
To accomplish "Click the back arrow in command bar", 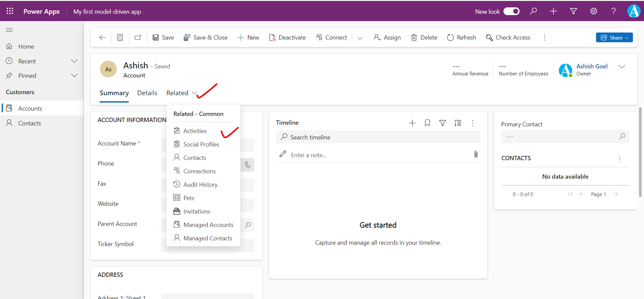I will 102,38.
